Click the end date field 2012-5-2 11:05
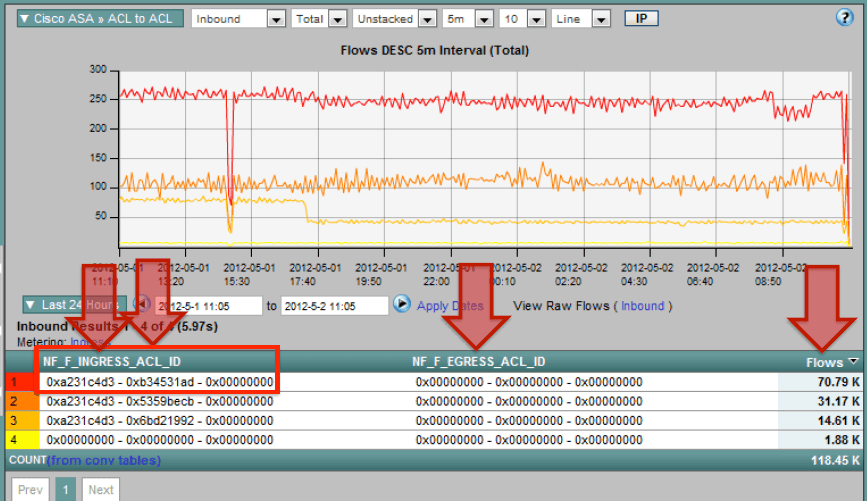 pos(335,306)
